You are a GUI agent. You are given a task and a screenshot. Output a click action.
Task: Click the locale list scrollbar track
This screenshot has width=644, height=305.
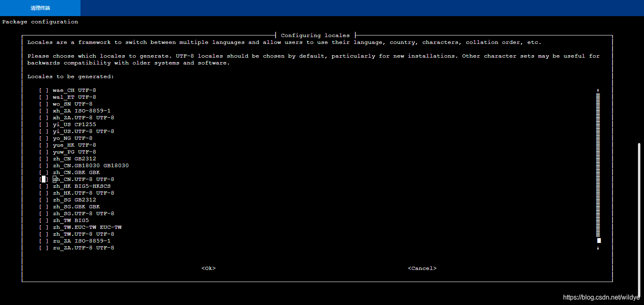pyautogui.click(x=598, y=165)
